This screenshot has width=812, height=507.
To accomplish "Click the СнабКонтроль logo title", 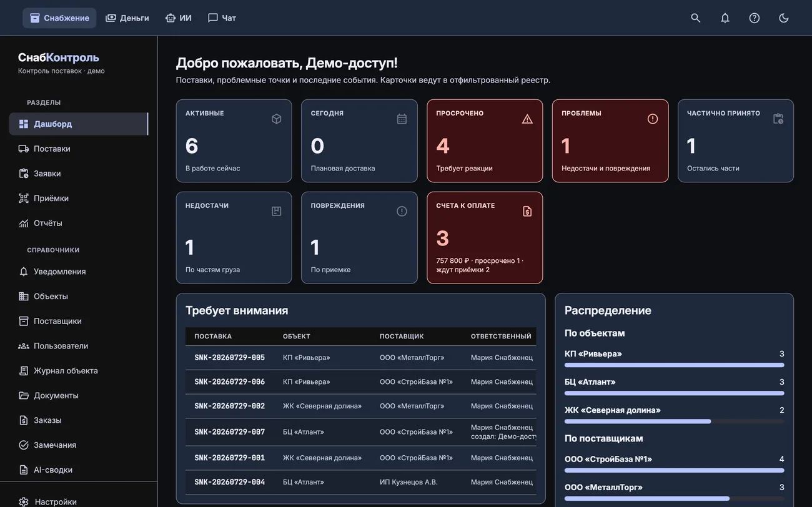I will (x=59, y=57).
